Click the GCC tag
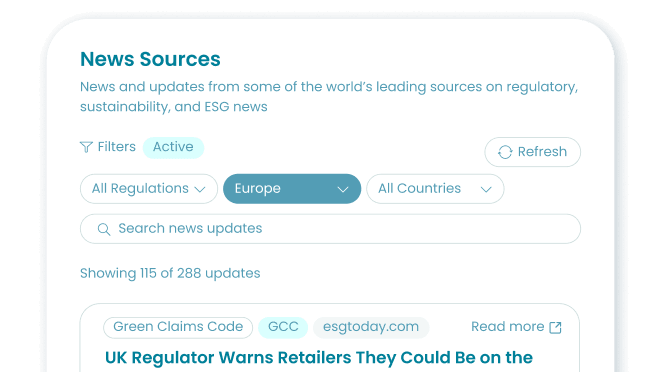 (283, 327)
